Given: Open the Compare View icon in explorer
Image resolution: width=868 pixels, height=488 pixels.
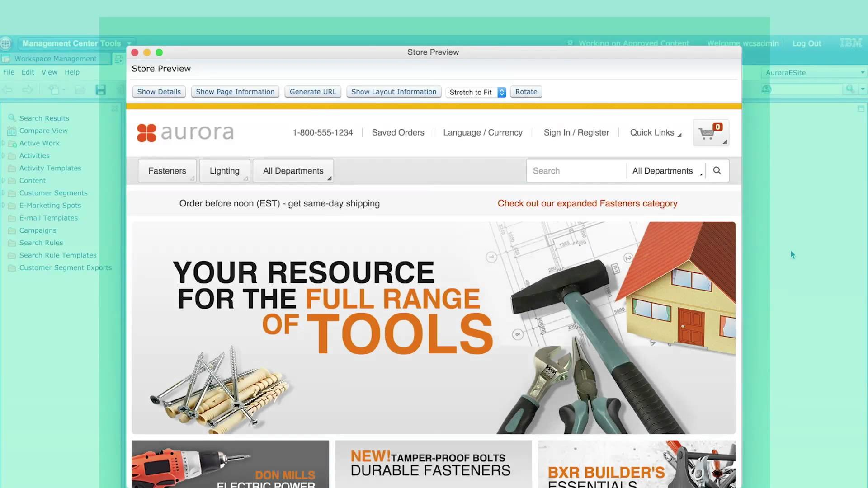Looking at the screenshot, I should [12, 131].
